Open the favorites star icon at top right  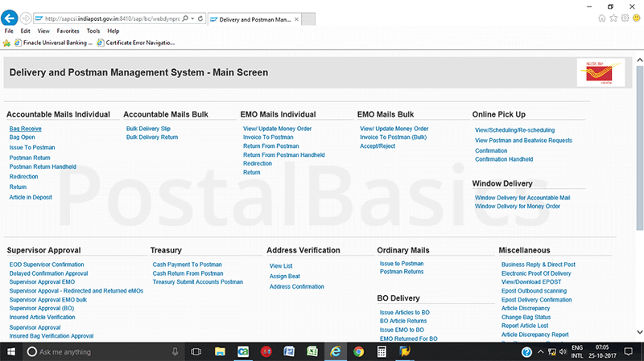(612, 17)
